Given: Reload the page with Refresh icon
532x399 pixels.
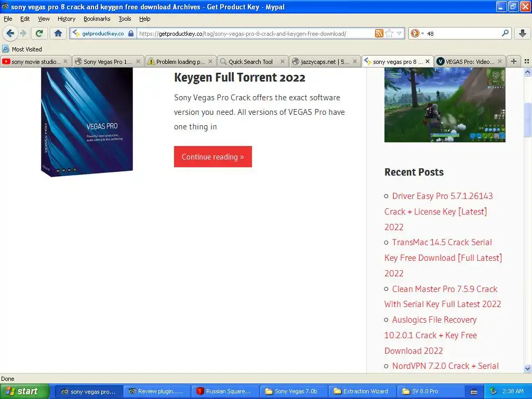Looking at the screenshot, I should tap(39, 33).
